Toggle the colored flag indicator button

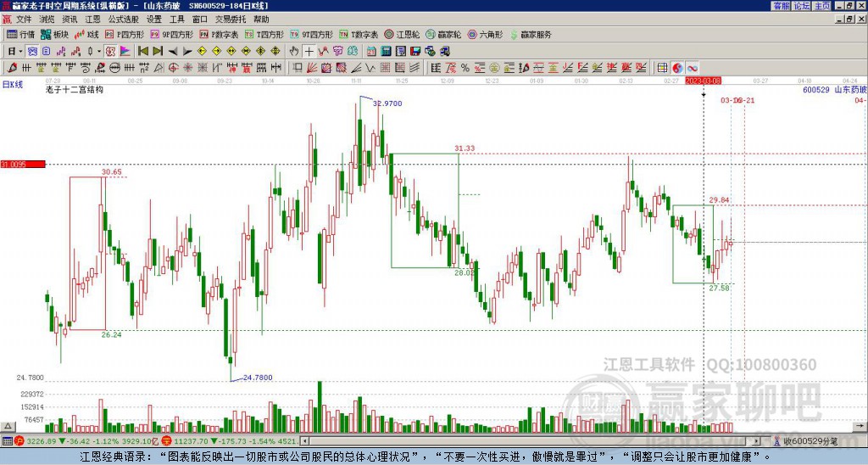[125, 52]
